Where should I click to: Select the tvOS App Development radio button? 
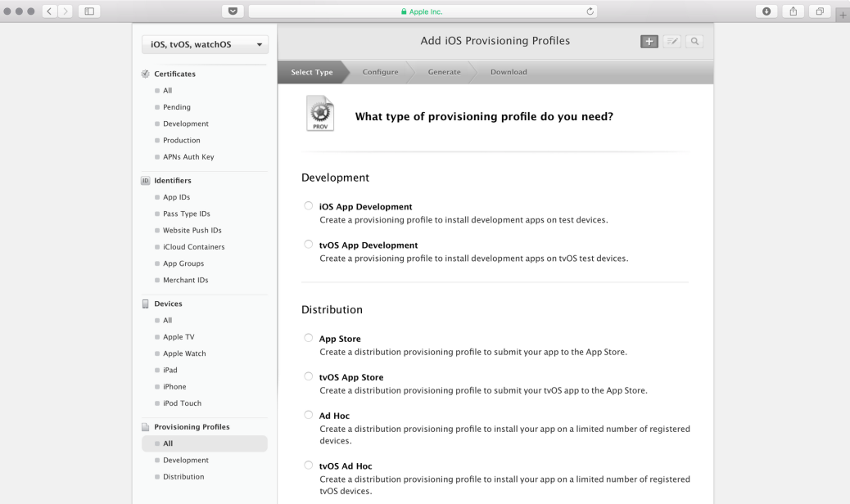[x=309, y=244]
